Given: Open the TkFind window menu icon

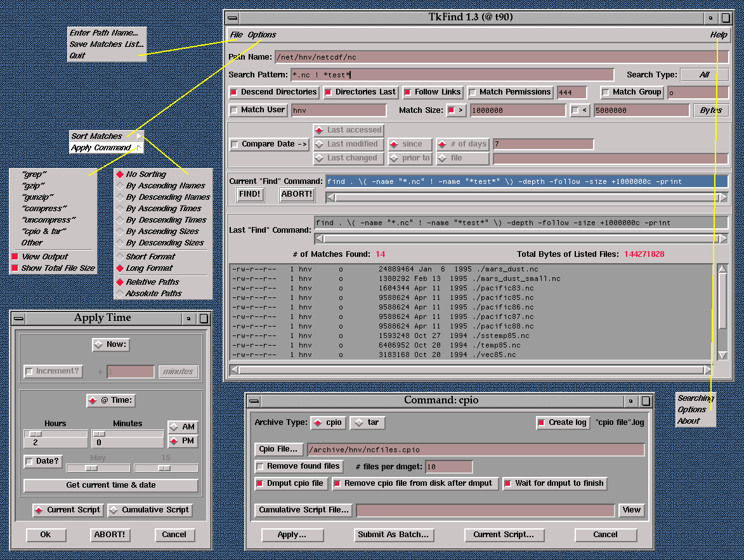Looking at the screenshot, I should [233, 18].
